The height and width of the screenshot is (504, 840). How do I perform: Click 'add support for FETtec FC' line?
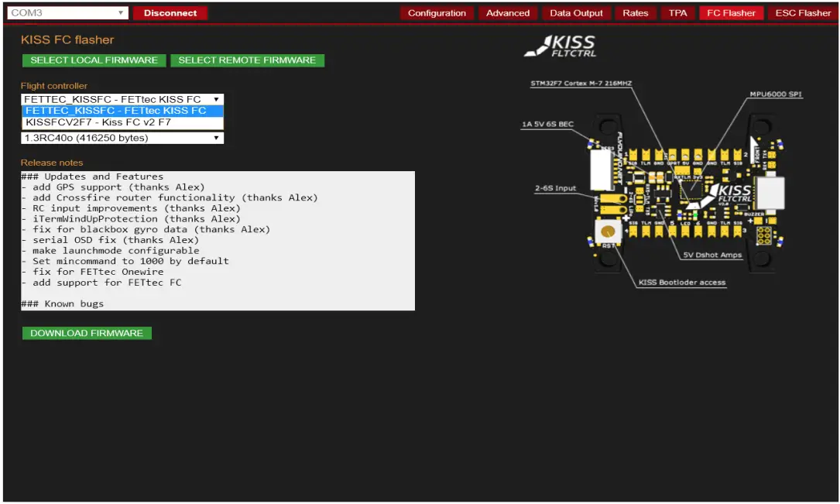tap(101, 283)
